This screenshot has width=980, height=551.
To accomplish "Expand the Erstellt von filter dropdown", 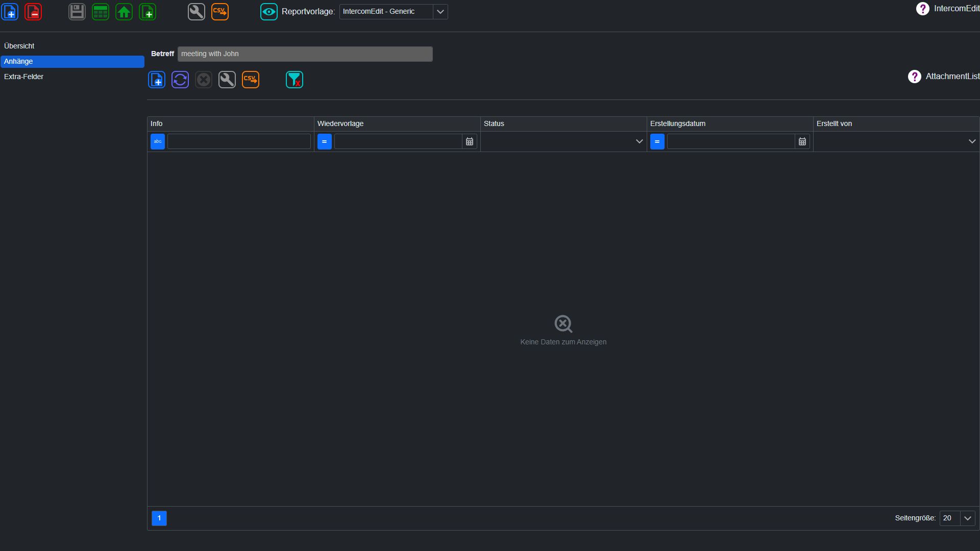I will click(x=972, y=141).
